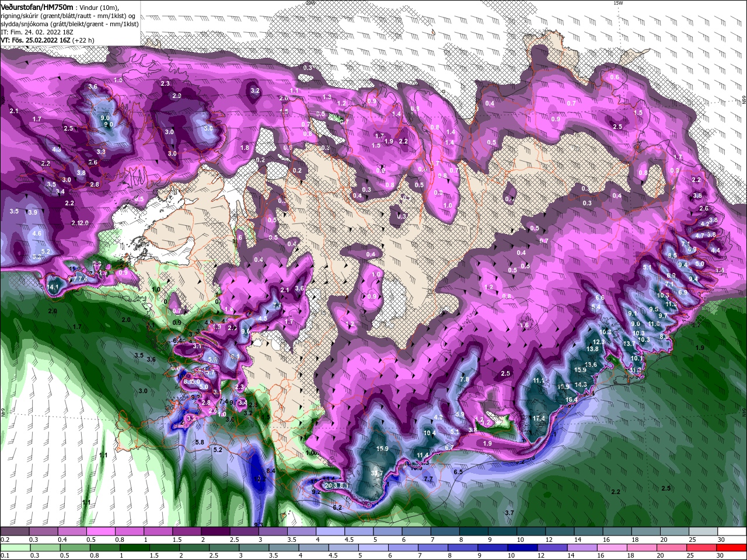
Task: Click the 10.4 precipitation value
Action: (x=430, y=433)
